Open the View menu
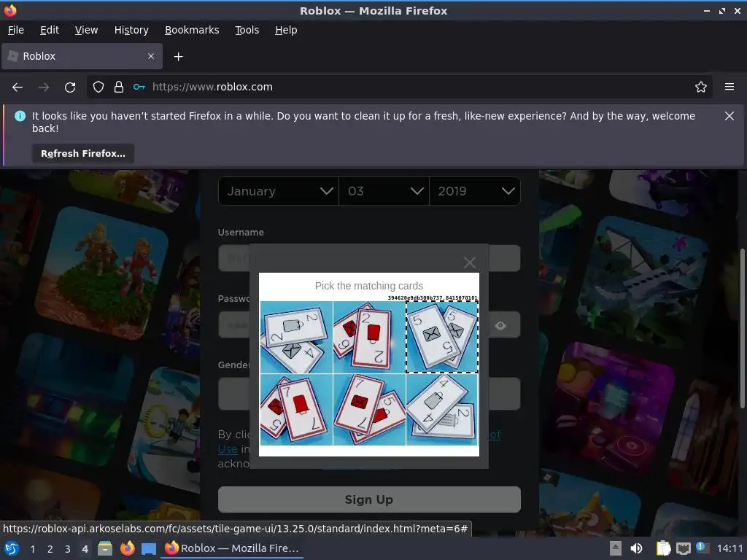Image resolution: width=747 pixels, height=560 pixels. [x=86, y=30]
